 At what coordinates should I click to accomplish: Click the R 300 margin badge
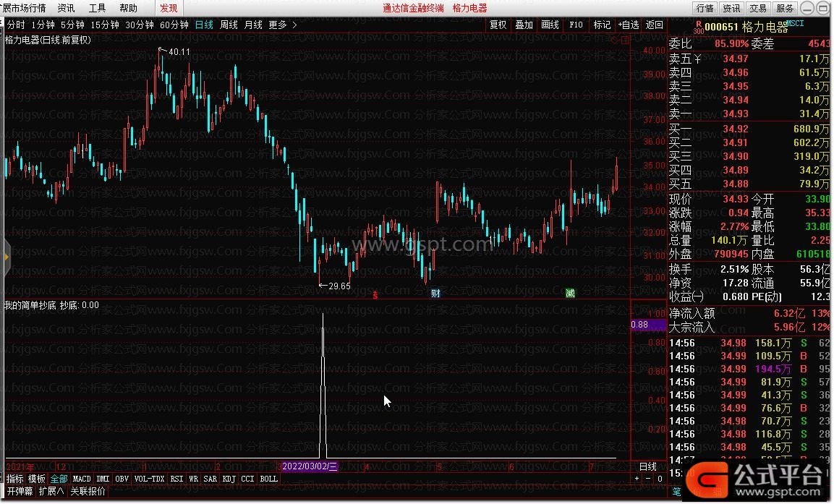(x=698, y=27)
